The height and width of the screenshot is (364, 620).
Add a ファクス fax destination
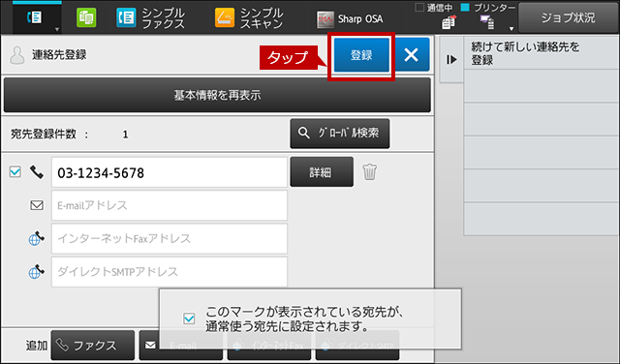coord(93,346)
